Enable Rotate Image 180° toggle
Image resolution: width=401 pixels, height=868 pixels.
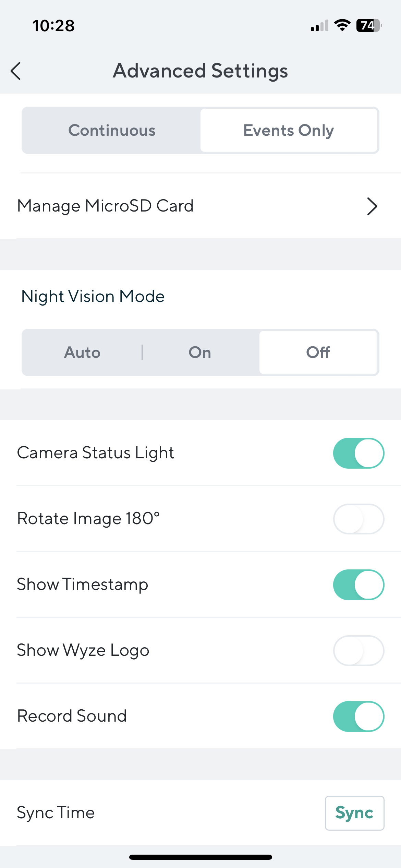point(359,519)
